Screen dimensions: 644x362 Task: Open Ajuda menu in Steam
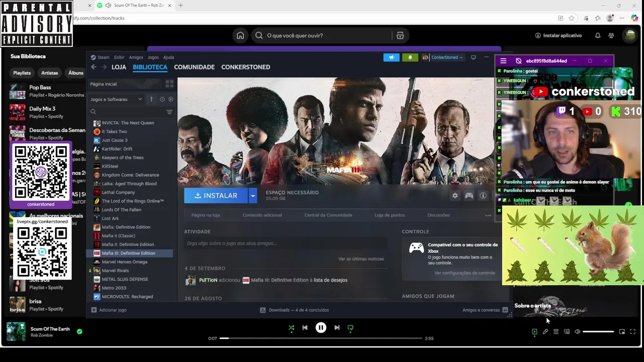click(169, 57)
